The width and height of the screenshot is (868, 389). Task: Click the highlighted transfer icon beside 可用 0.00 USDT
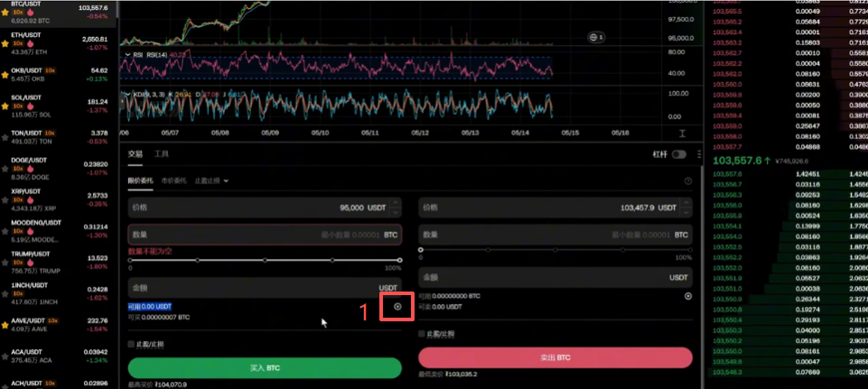[397, 307]
